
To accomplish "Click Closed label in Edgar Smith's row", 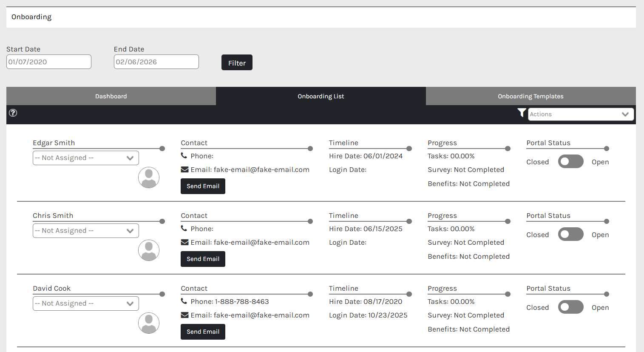I will [538, 162].
